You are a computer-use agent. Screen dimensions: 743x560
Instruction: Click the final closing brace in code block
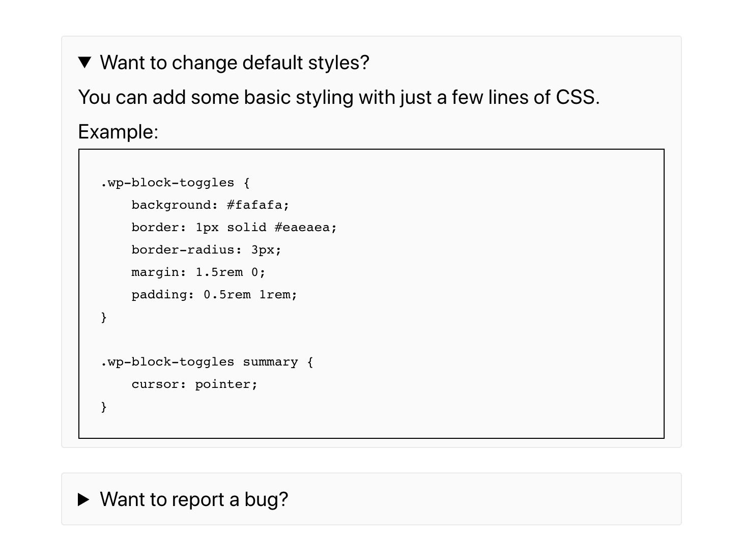(x=104, y=407)
